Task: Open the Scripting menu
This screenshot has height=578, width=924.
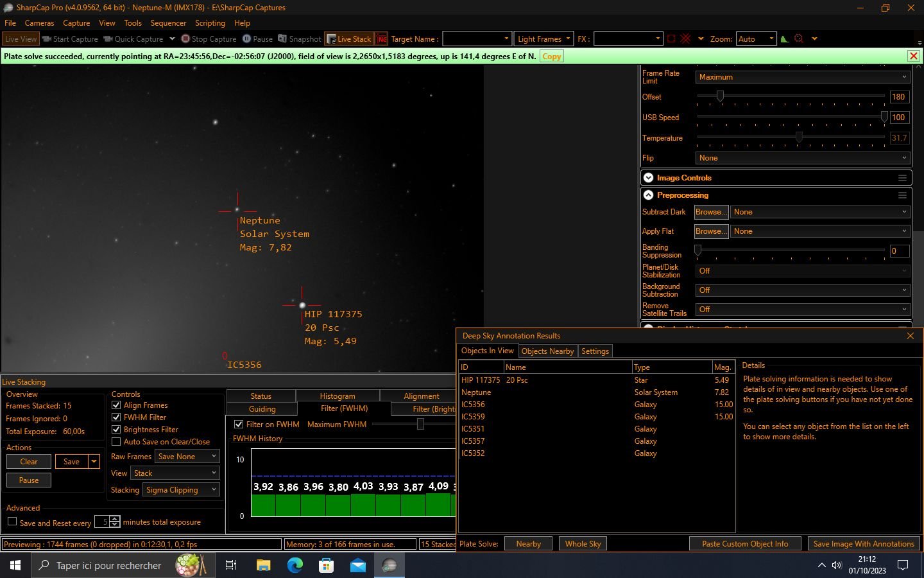Action: [x=210, y=22]
